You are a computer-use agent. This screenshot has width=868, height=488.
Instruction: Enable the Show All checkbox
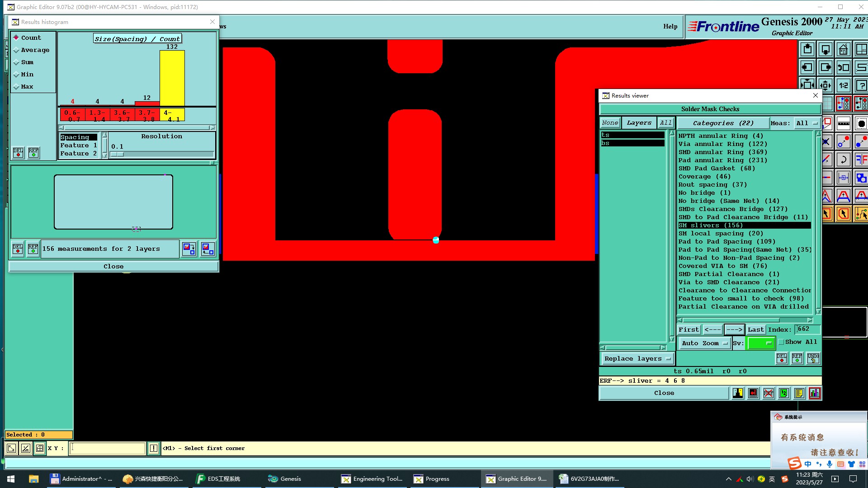[x=781, y=342]
